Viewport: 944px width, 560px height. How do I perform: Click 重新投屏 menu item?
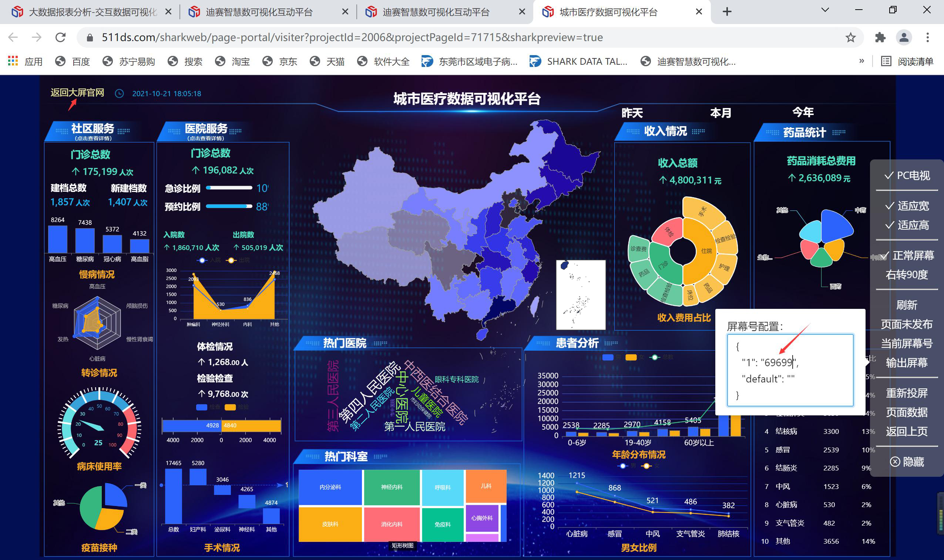(x=907, y=393)
